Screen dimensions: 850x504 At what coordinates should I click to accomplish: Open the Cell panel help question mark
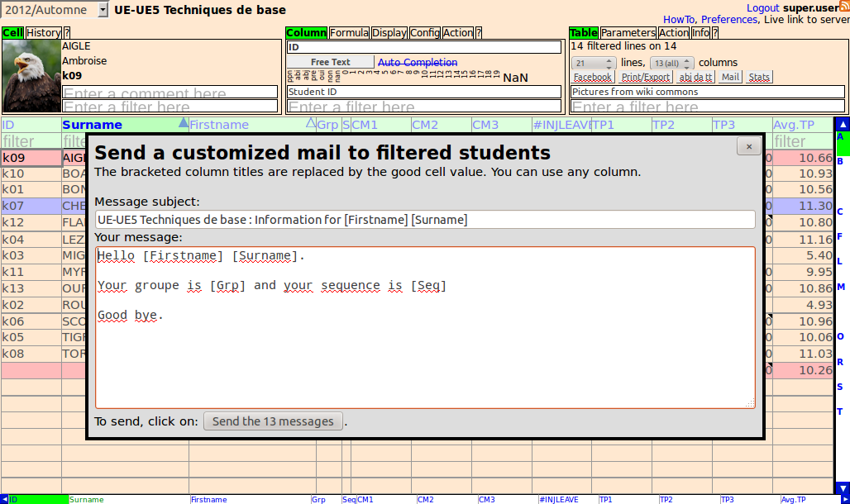click(66, 33)
